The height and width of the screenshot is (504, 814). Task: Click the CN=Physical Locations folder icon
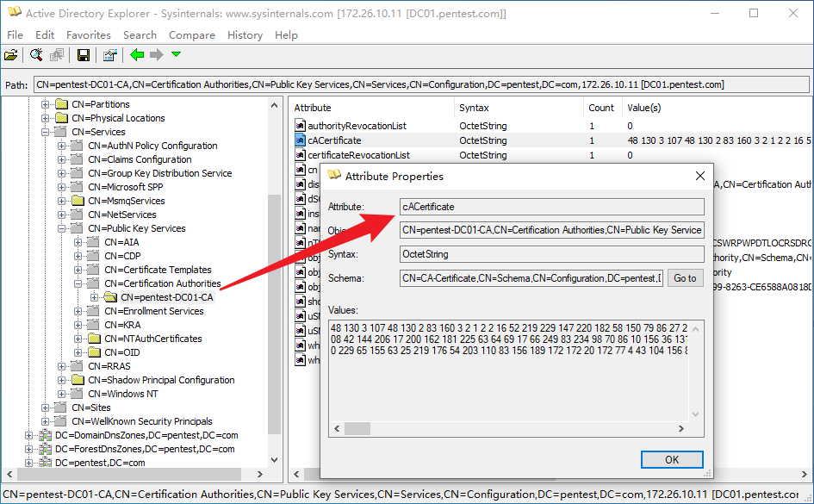click(61, 118)
